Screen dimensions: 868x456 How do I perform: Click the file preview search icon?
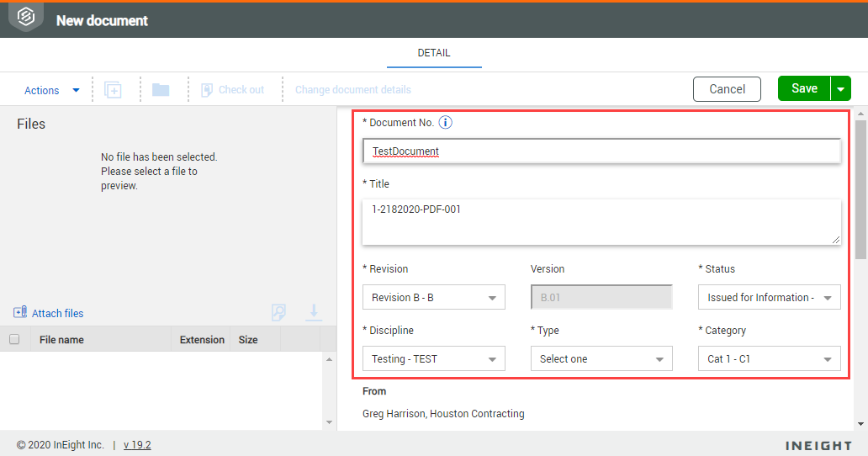pyautogui.click(x=278, y=313)
